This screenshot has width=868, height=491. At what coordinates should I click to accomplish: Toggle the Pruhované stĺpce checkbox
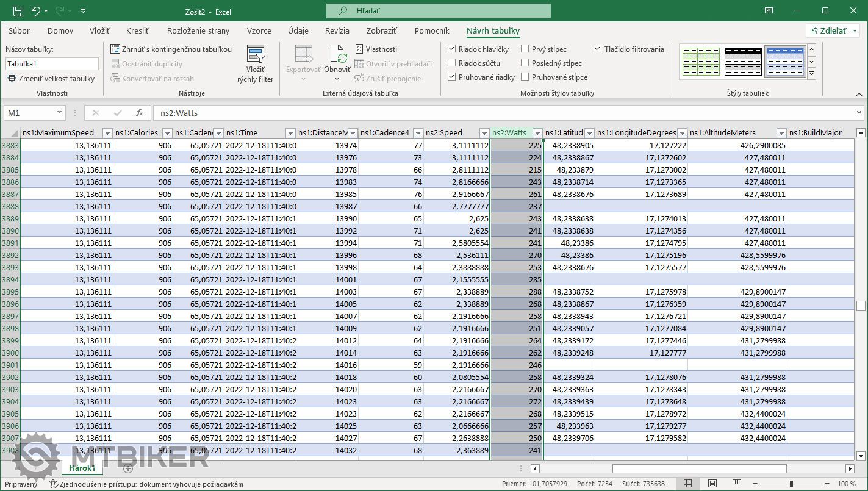pos(525,77)
